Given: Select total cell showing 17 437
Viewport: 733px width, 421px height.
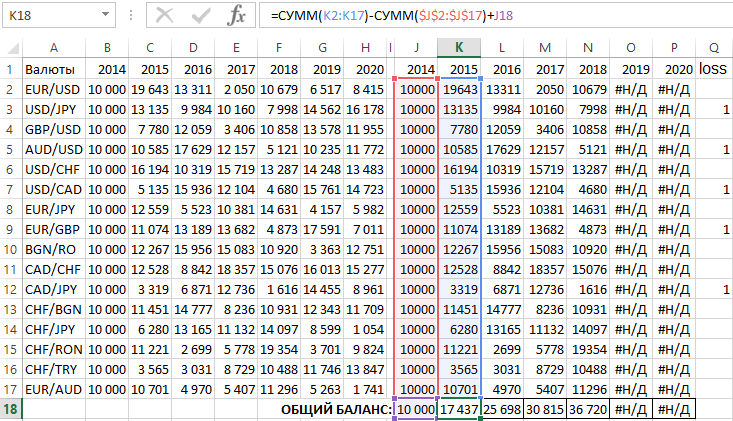Looking at the screenshot, I should (x=458, y=410).
